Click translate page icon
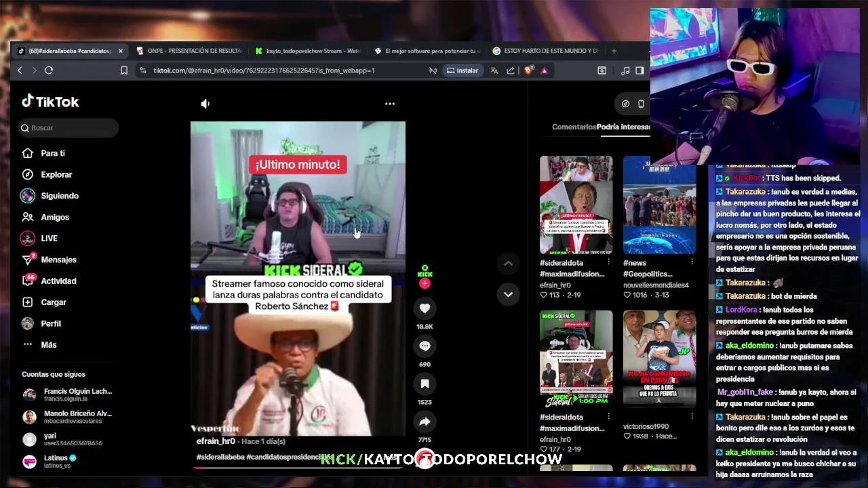The height and width of the screenshot is (488, 868). pyautogui.click(x=494, y=70)
